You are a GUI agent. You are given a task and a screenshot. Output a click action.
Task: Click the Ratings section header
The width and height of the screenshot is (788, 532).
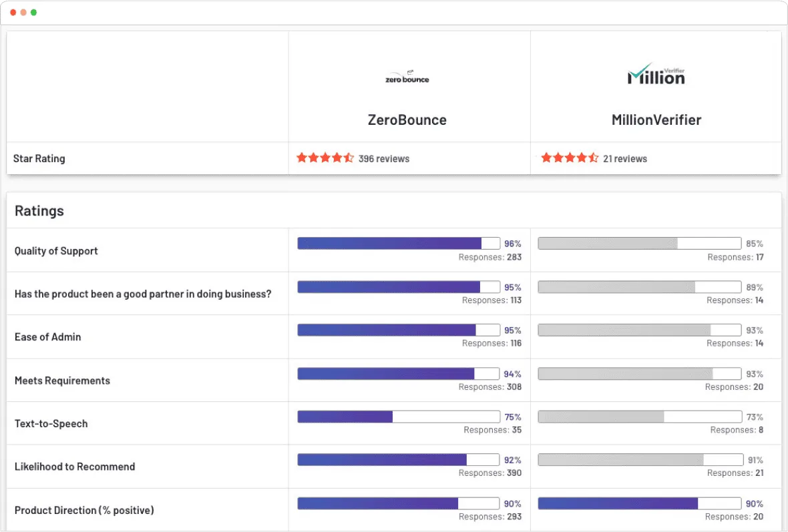tap(39, 210)
